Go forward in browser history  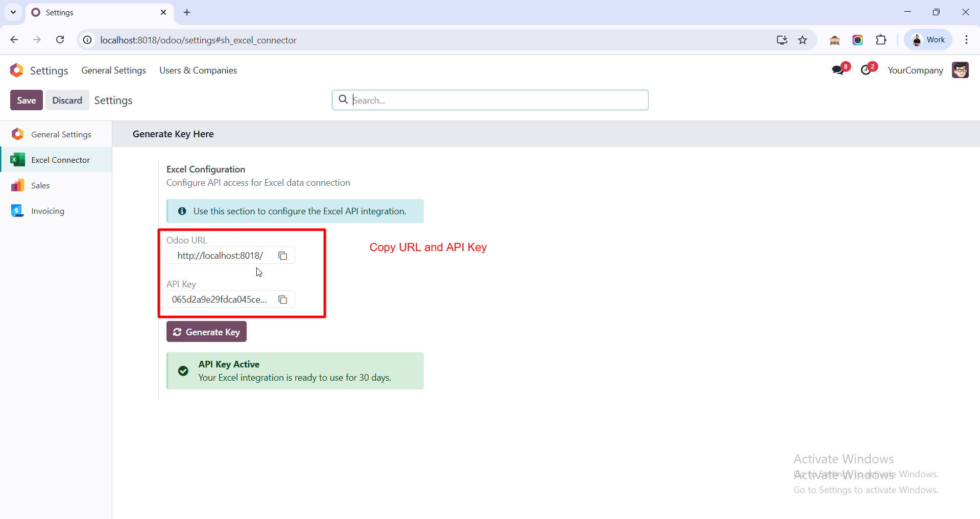coord(37,40)
